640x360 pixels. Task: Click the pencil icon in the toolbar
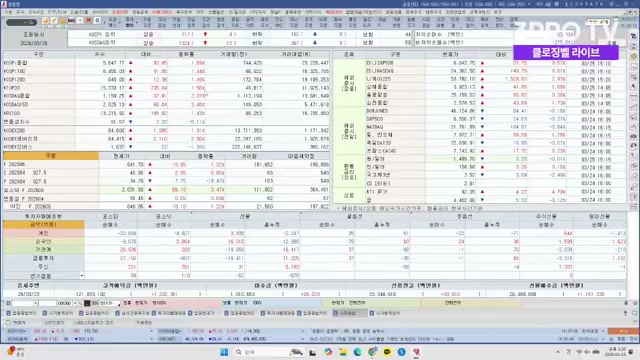point(53,20)
